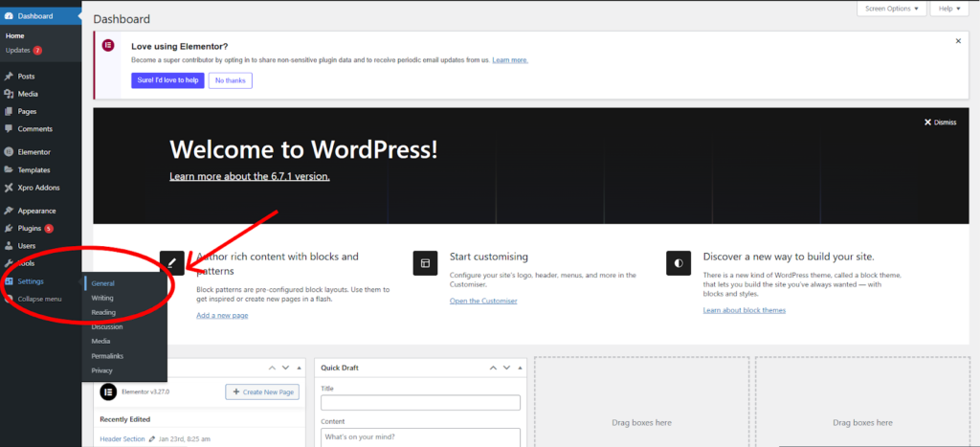Open Appearance via the paintbrush icon
The height and width of the screenshot is (447, 980).
pyautogui.click(x=9, y=211)
